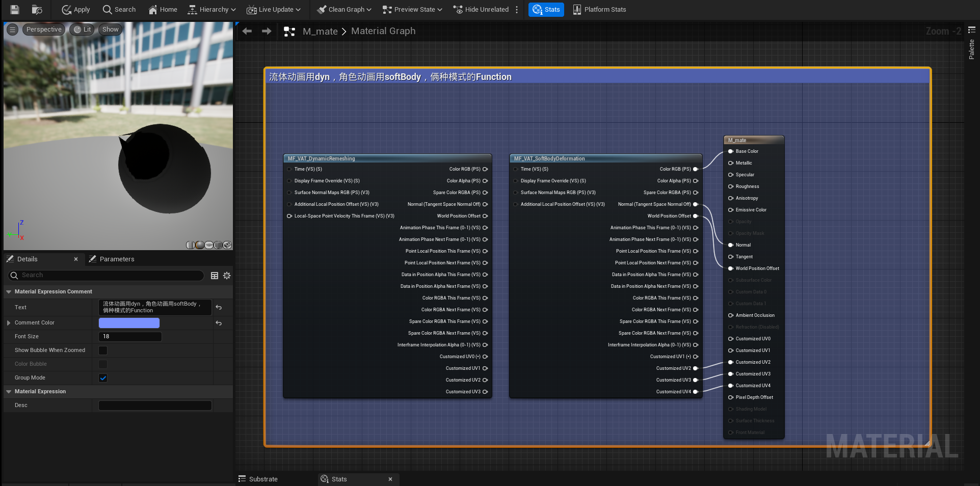Click the Apply button
The height and width of the screenshot is (486, 980).
pos(75,9)
